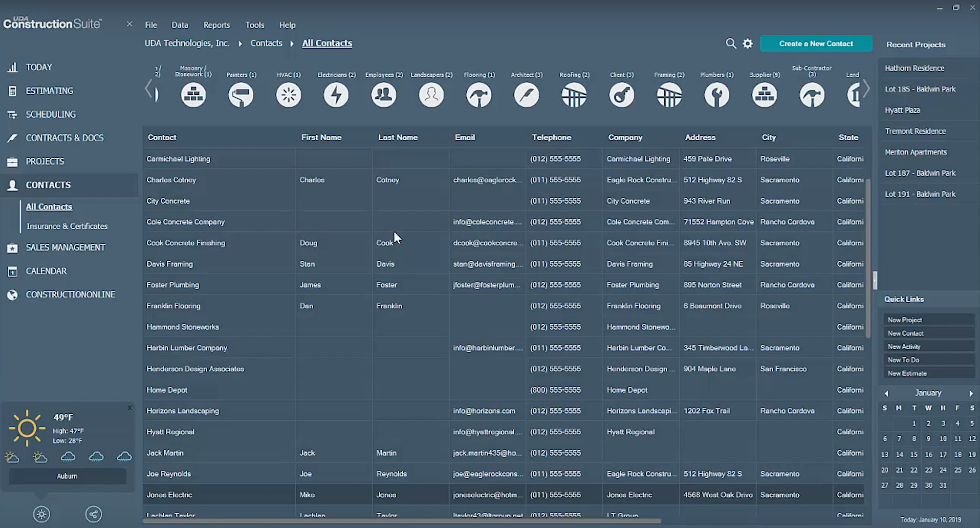The width and height of the screenshot is (980, 528).
Task: Go to previous month in calendar
Action: 886,393
